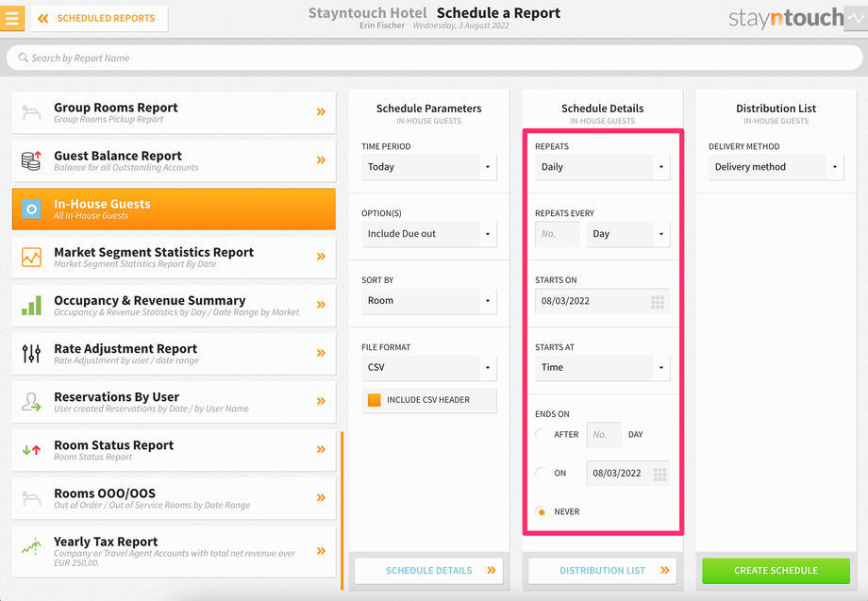Click the Guest Balance Report coins icon
Image resolution: width=868 pixels, height=601 pixels.
pos(31,160)
